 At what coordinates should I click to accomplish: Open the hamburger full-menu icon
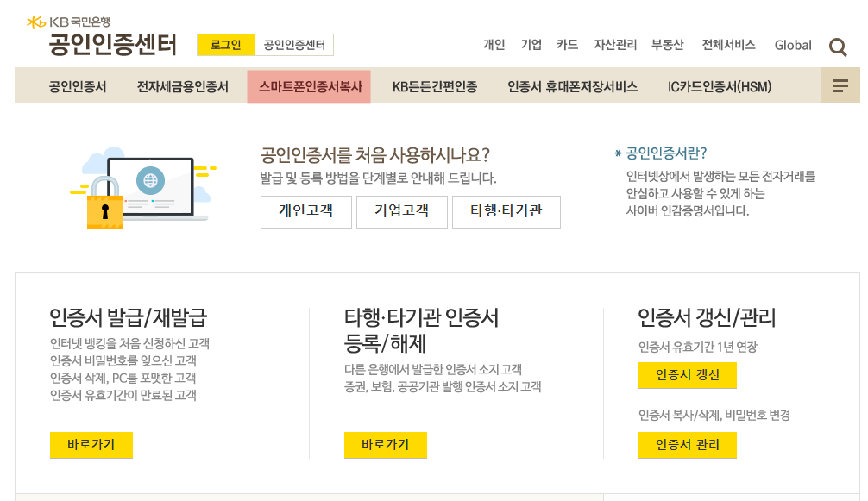(840, 85)
